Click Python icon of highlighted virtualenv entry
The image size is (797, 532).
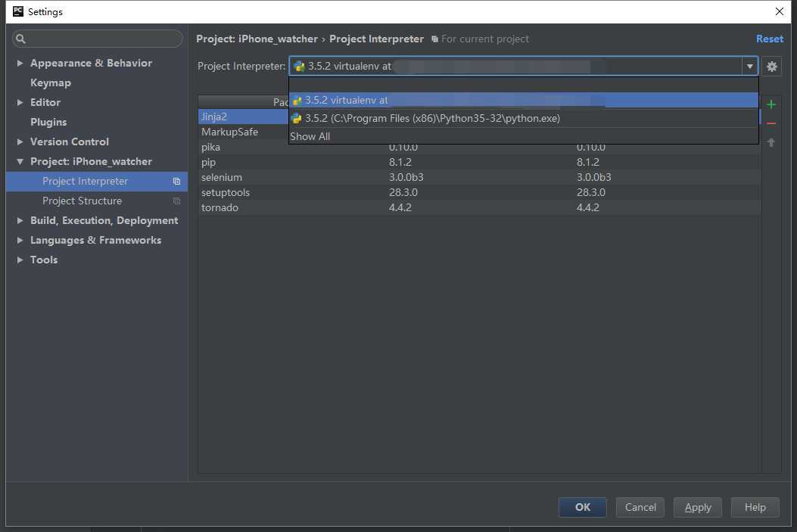[x=297, y=100]
